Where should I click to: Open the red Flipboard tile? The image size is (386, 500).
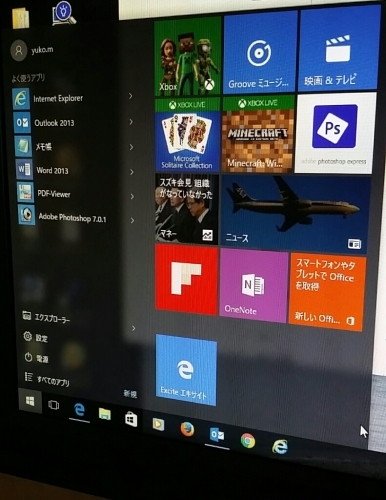pos(187,279)
